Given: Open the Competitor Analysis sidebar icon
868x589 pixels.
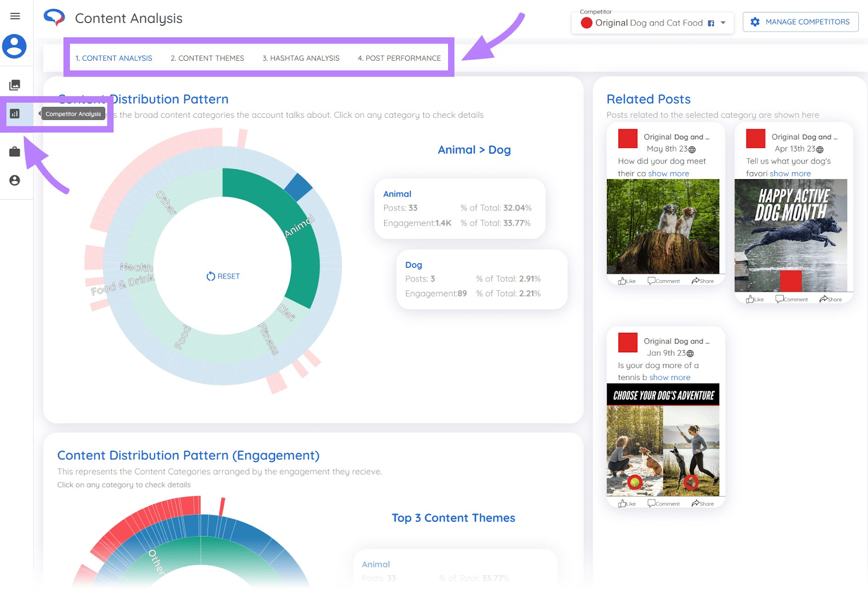Looking at the screenshot, I should click(15, 113).
